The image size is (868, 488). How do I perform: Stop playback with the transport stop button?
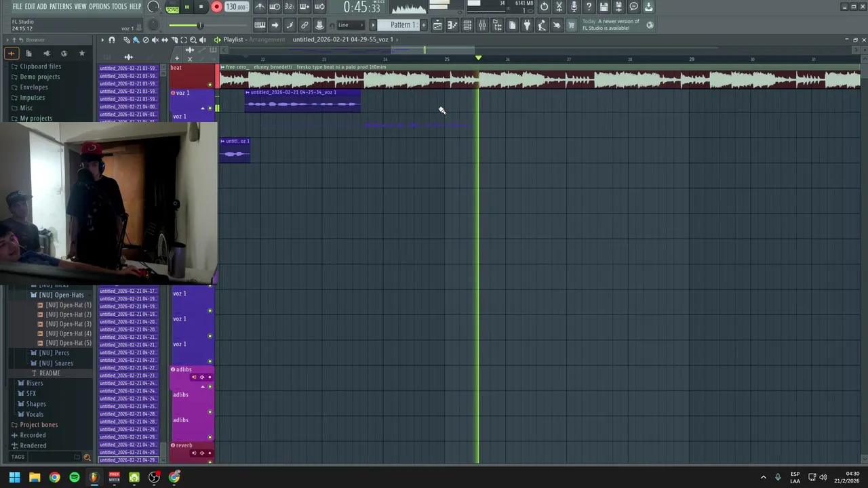(201, 7)
